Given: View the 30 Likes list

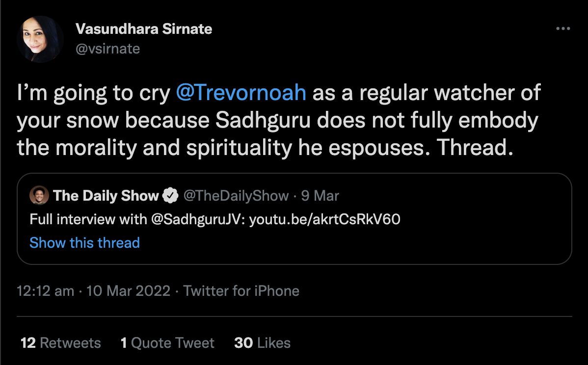Looking at the screenshot, I should (262, 342).
